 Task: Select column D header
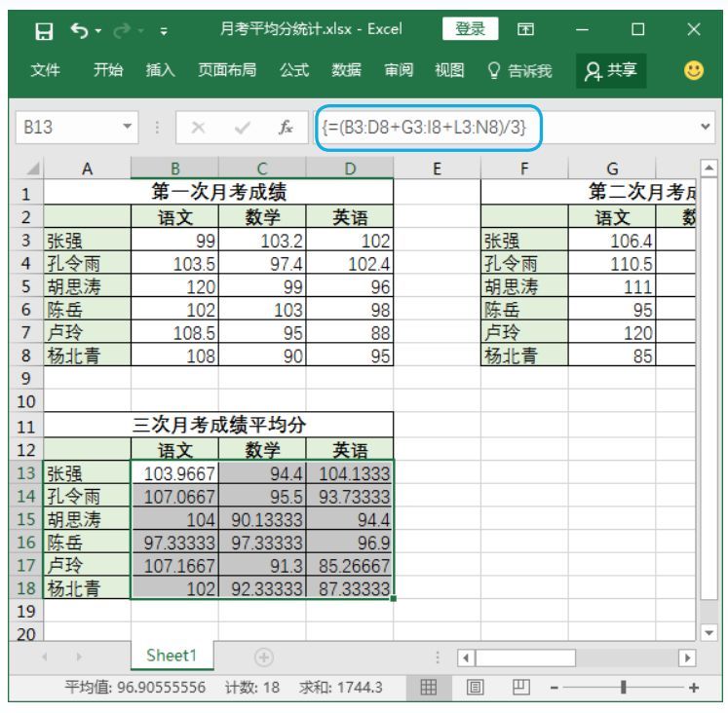point(350,168)
